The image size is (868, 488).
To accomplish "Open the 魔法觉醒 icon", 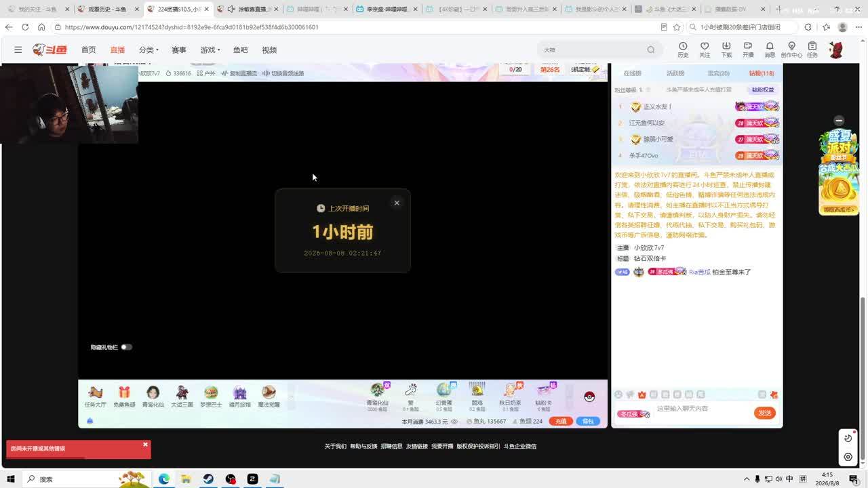I will [x=269, y=396].
